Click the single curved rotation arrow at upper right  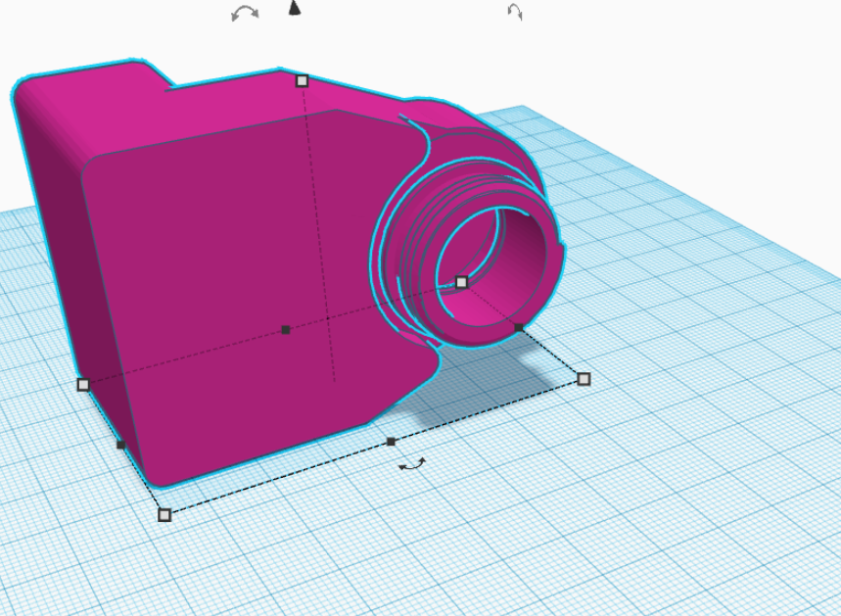(x=515, y=12)
